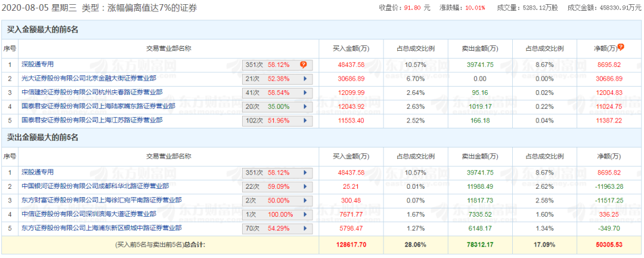Click the 卖出金额最大的前5名 section title

[x=43, y=137]
